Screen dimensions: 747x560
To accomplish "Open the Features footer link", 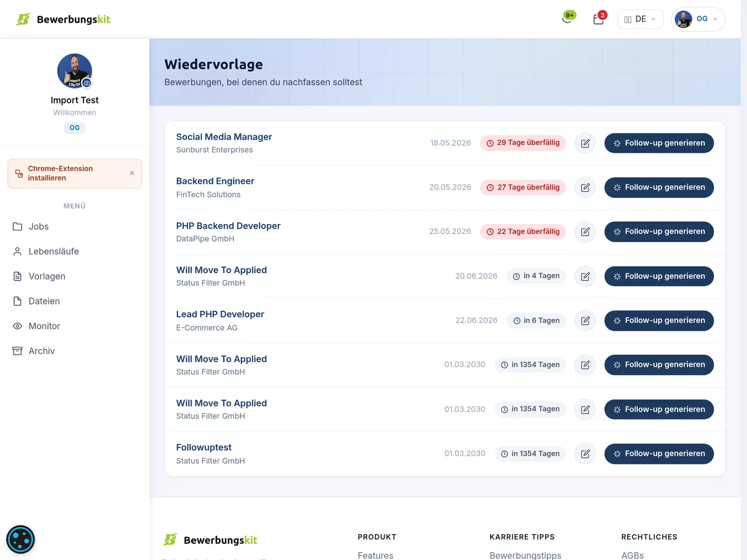I will point(375,555).
